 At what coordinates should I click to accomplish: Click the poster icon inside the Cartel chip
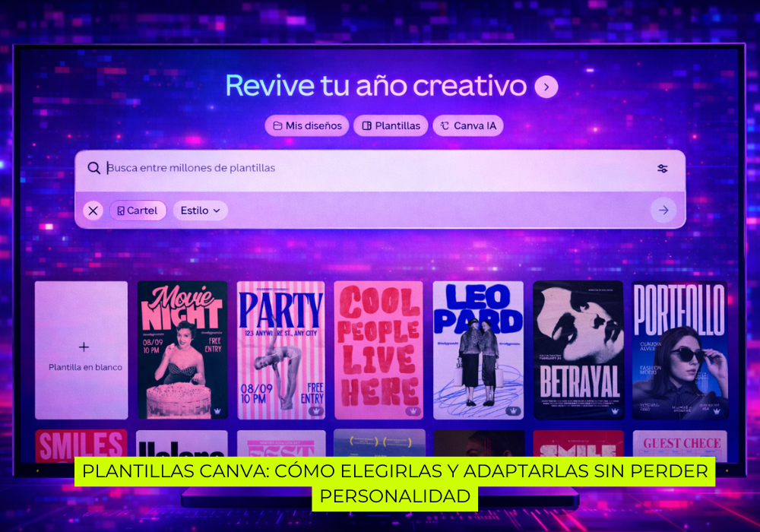click(122, 210)
